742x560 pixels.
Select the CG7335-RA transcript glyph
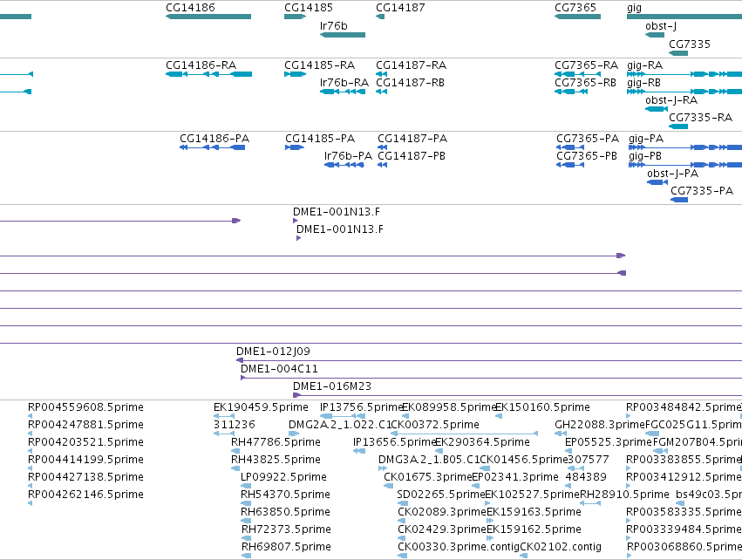pos(678,126)
